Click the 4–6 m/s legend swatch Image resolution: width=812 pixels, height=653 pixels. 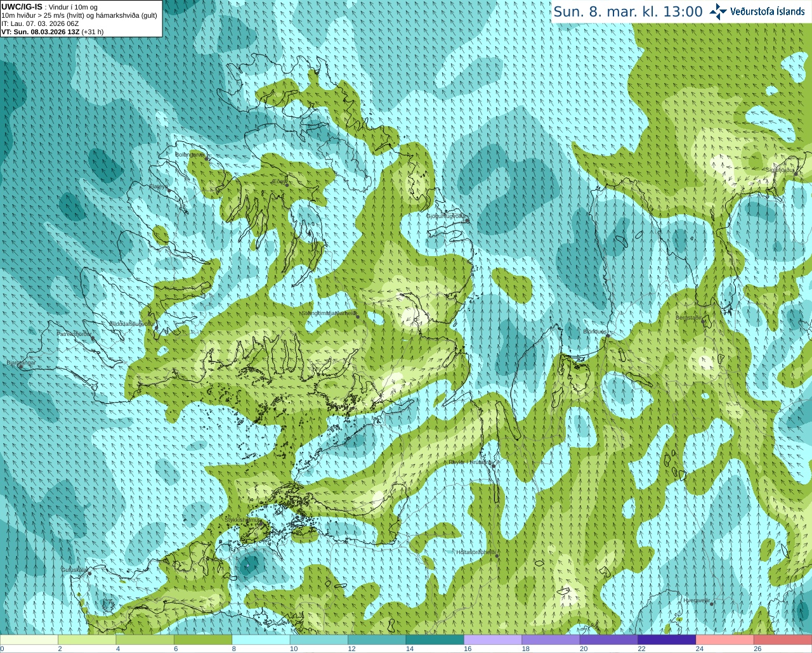click(x=145, y=640)
